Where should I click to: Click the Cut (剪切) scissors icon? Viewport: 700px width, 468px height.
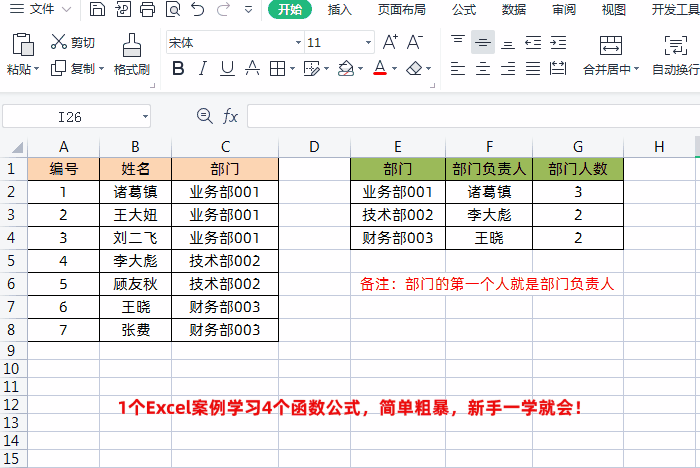click(58, 43)
